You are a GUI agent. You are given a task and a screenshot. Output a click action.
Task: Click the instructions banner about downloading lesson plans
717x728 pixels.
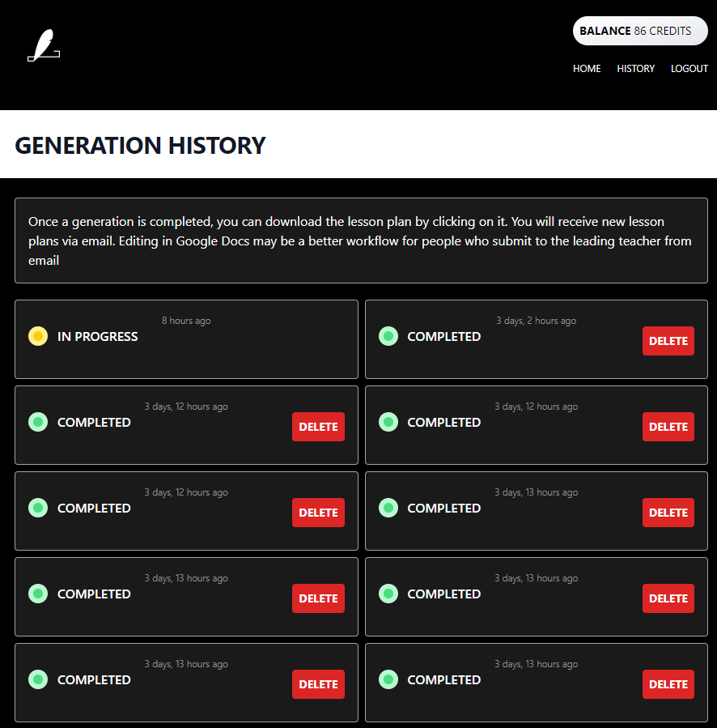coord(358,241)
